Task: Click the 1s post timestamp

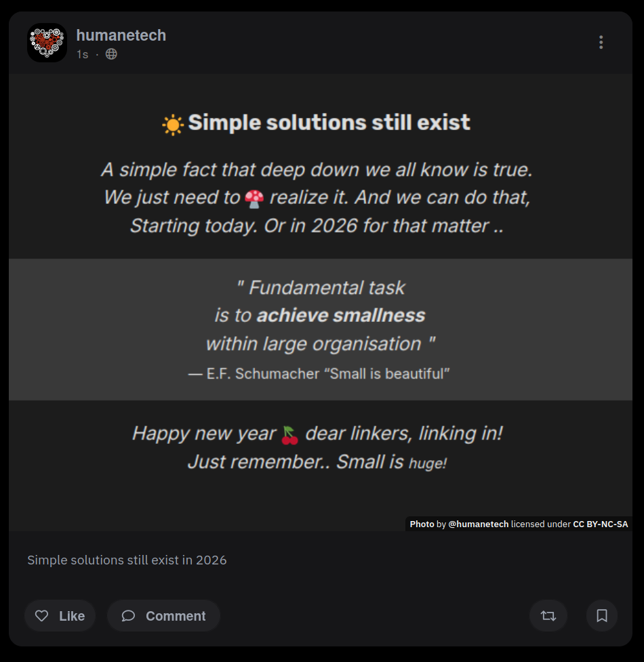Action: pyautogui.click(x=82, y=54)
